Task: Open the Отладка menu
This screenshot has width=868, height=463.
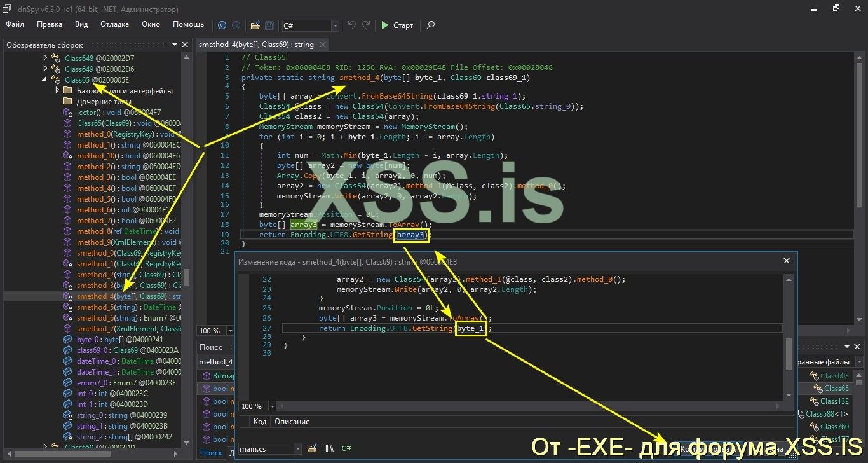Action: [114, 24]
